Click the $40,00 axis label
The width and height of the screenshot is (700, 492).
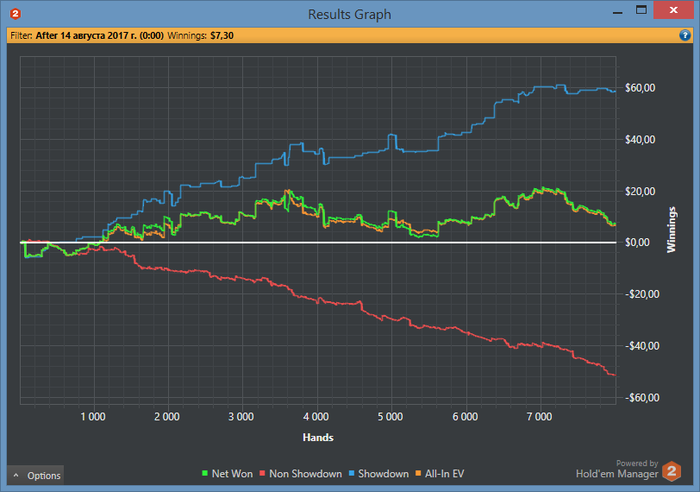(640, 140)
